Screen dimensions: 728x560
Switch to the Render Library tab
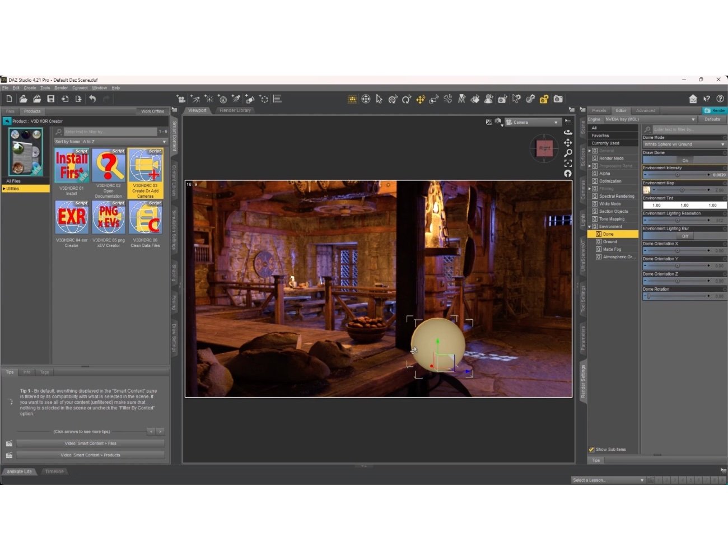pos(235,110)
